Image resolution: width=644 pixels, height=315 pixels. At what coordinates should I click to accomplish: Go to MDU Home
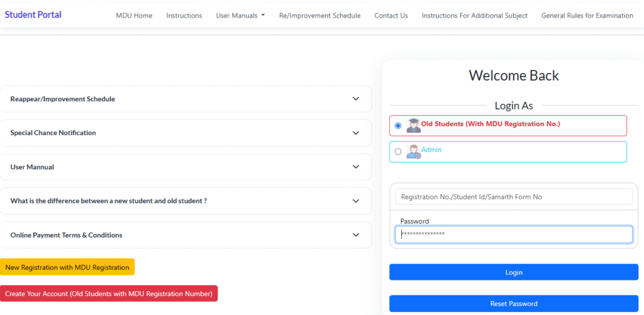(x=134, y=16)
